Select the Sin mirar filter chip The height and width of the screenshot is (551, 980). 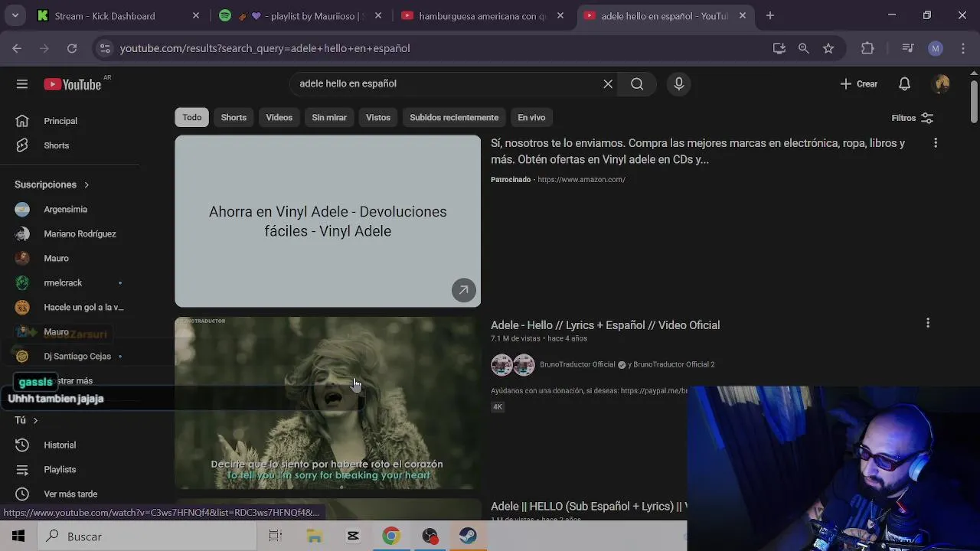pyautogui.click(x=329, y=117)
